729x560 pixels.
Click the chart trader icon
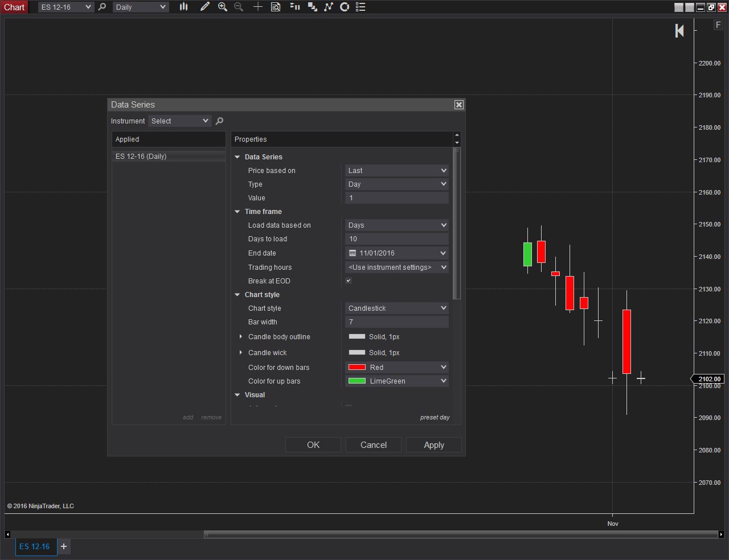coord(312,7)
